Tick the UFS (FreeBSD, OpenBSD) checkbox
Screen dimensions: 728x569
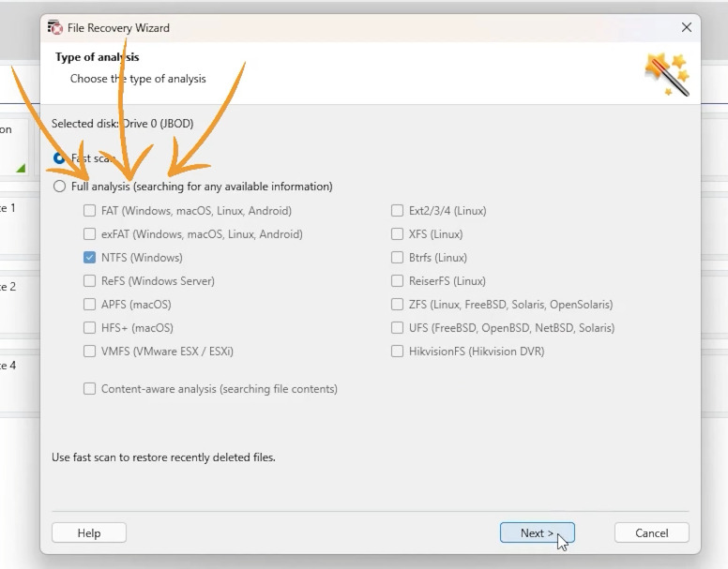397,327
